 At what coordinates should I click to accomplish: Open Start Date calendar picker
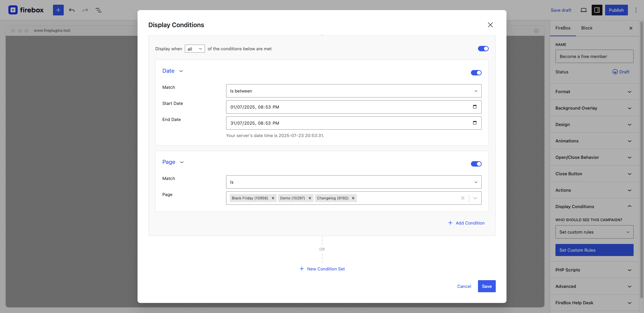tap(475, 107)
